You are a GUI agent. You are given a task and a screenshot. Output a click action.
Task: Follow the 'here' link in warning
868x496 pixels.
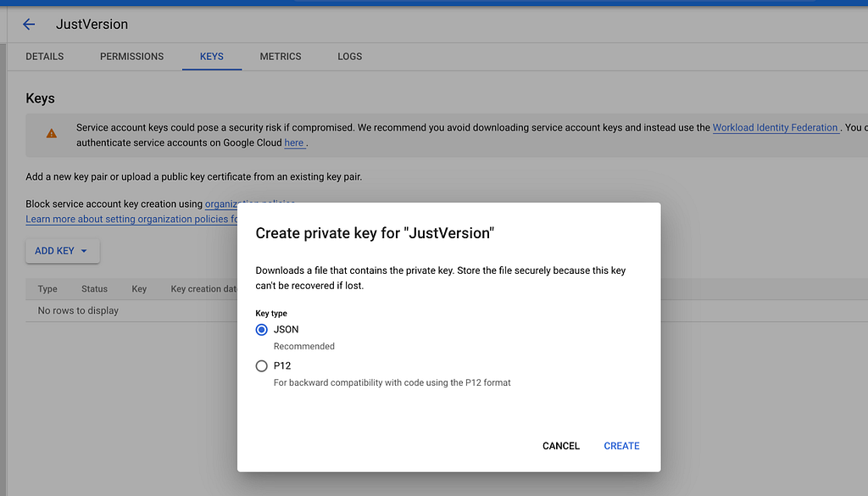(x=294, y=142)
